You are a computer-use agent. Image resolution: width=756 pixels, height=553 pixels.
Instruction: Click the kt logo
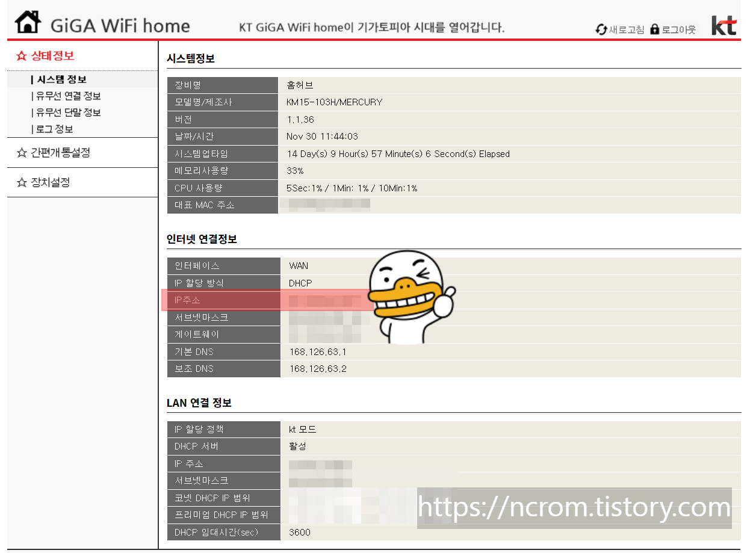pyautogui.click(x=724, y=25)
